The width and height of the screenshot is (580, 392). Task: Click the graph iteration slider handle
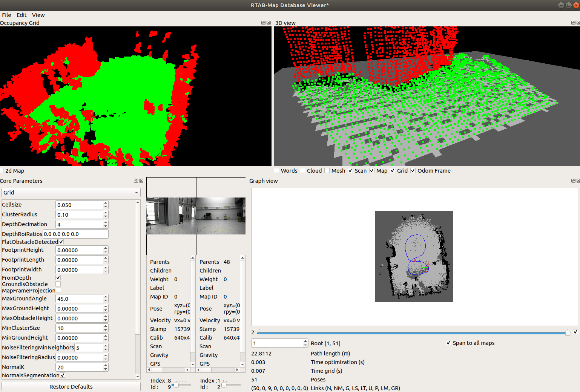click(x=568, y=333)
